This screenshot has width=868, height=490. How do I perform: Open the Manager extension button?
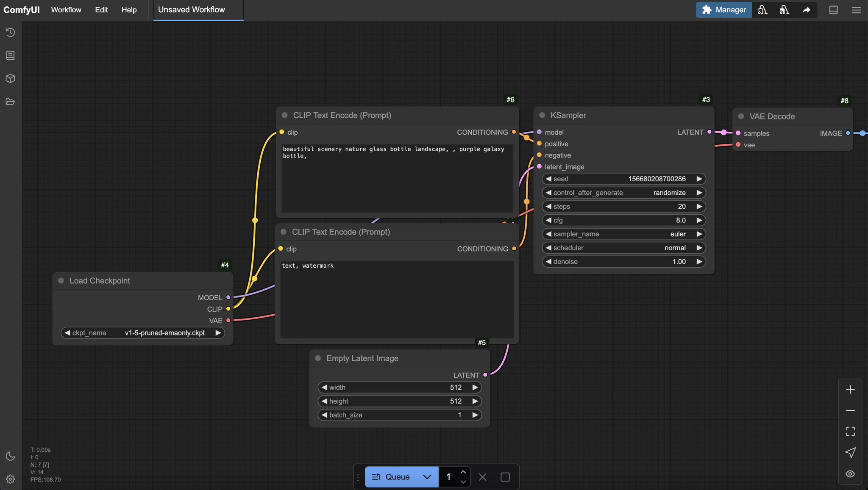tap(723, 10)
